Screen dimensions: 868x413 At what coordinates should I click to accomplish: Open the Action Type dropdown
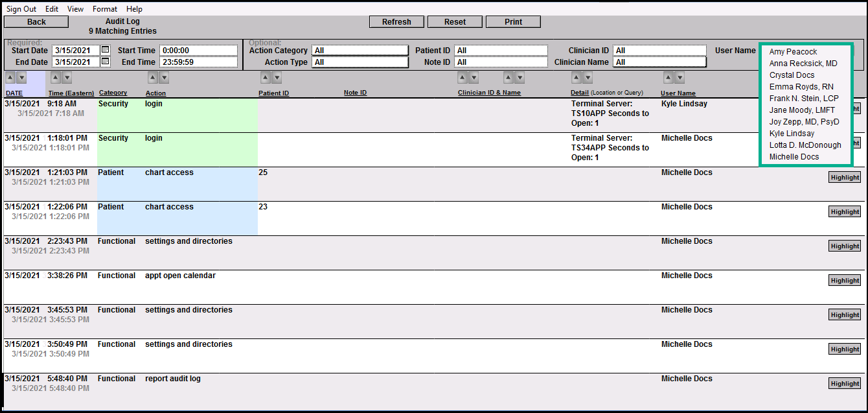pos(360,62)
